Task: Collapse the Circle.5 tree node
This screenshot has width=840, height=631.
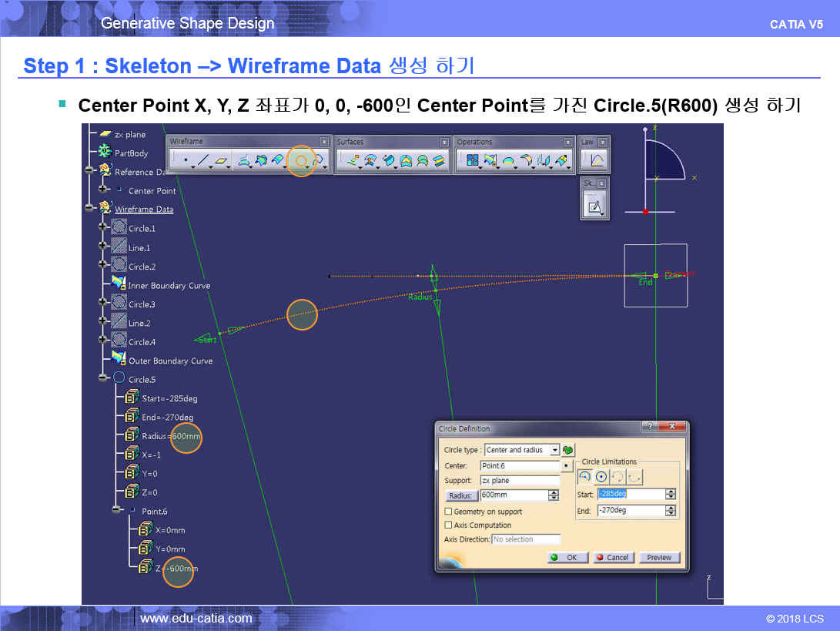Action: pos(103,378)
